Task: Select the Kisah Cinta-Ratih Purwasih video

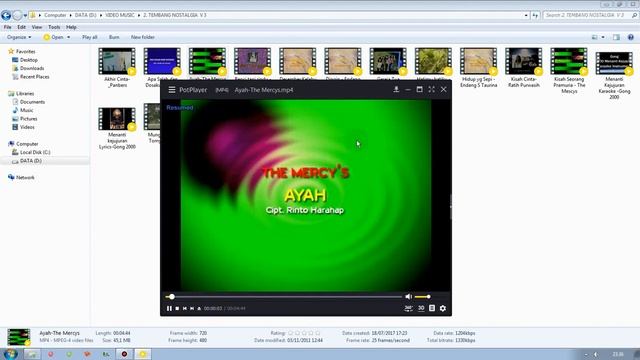Action: pyautogui.click(x=524, y=67)
